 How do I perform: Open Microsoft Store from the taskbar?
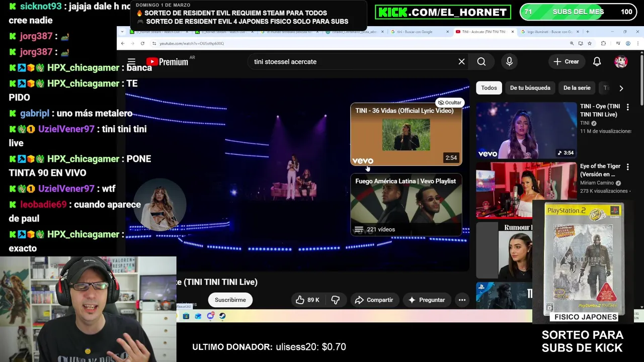186,316
